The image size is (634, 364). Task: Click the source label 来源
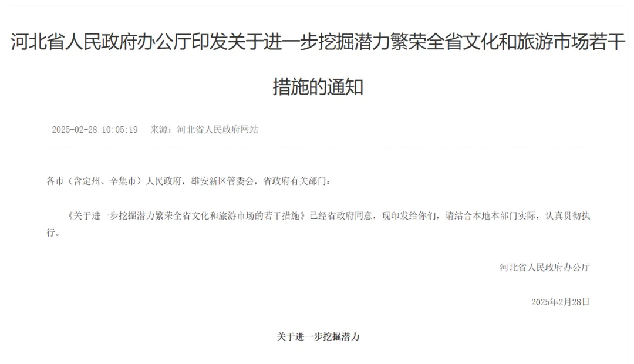(159, 129)
